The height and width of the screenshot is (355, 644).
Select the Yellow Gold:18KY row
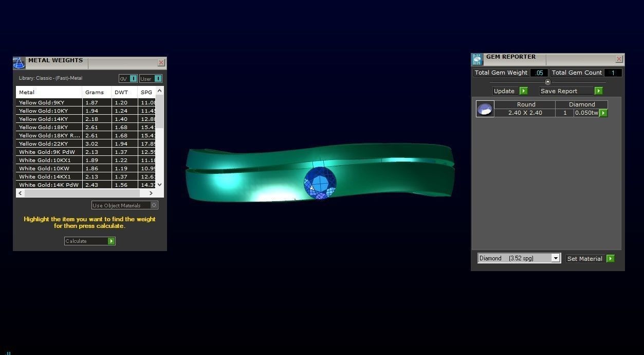click(x=86, y=127)
